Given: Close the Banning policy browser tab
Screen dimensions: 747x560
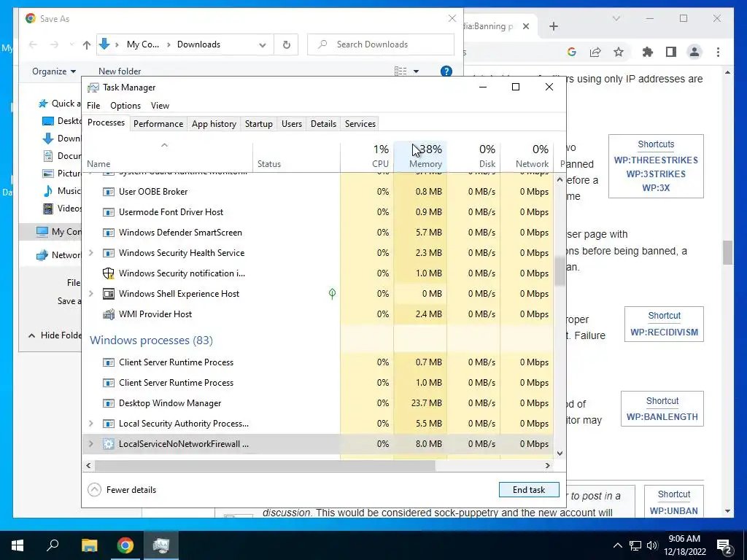Looking at the screenshot, I should click(x=526, y=26).
